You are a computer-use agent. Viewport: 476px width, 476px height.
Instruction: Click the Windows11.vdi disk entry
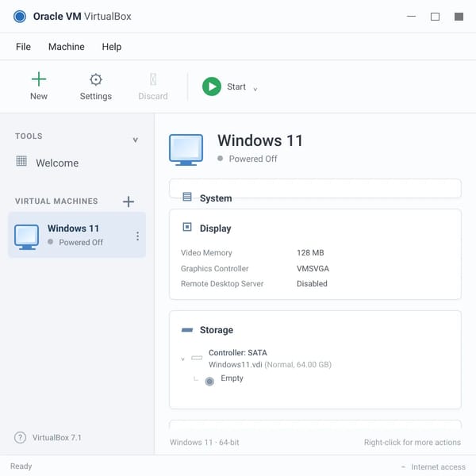(270, 365)
